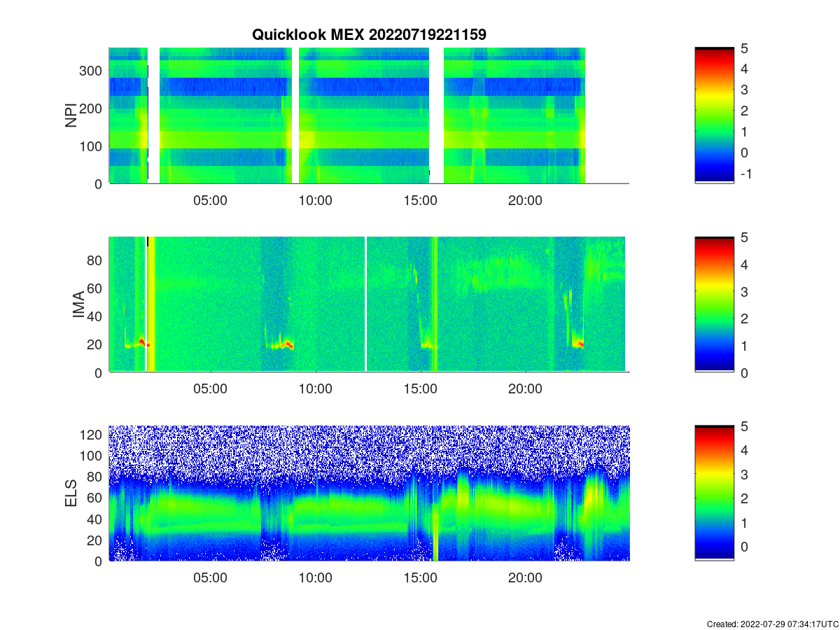The height and width of the screenshot is (630, 840).
Task: Click the NPI spectrogram plot
Action: coord(369,115)
